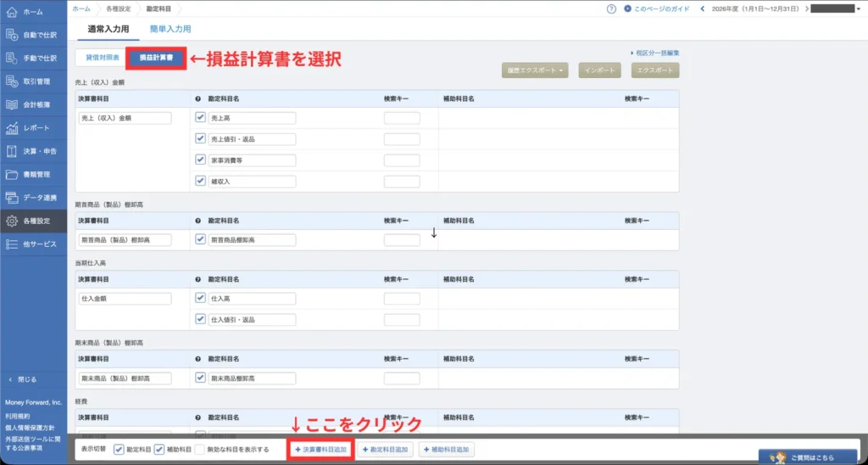
Task: Click the next fiscal year arrow
Action: tap(807, 8)
